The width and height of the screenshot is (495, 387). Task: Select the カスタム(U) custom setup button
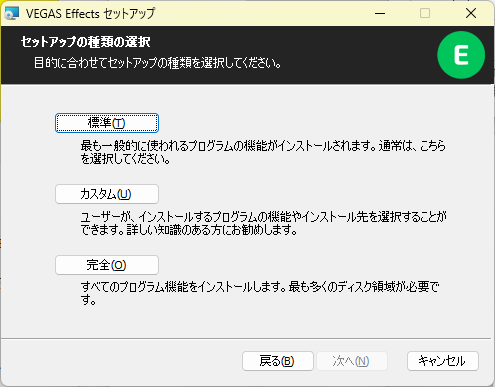click(107, 194)
